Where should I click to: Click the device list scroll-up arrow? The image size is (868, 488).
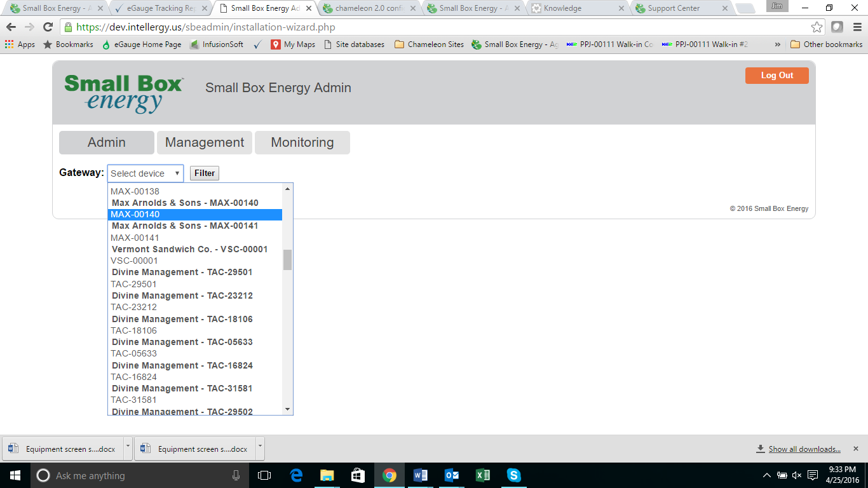coord(288,189)
